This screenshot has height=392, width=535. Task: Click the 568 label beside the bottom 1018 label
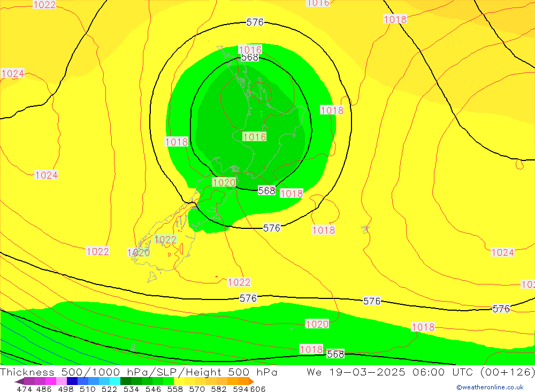coord(335,354)
